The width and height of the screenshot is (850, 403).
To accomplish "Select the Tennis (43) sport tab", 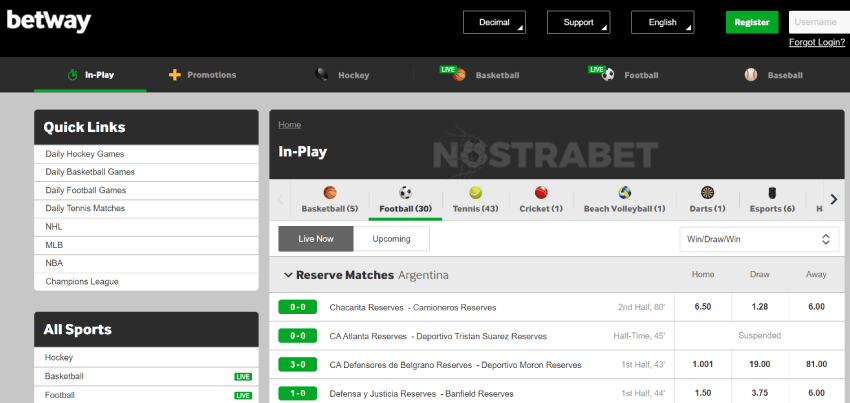I will coord(475,199).
